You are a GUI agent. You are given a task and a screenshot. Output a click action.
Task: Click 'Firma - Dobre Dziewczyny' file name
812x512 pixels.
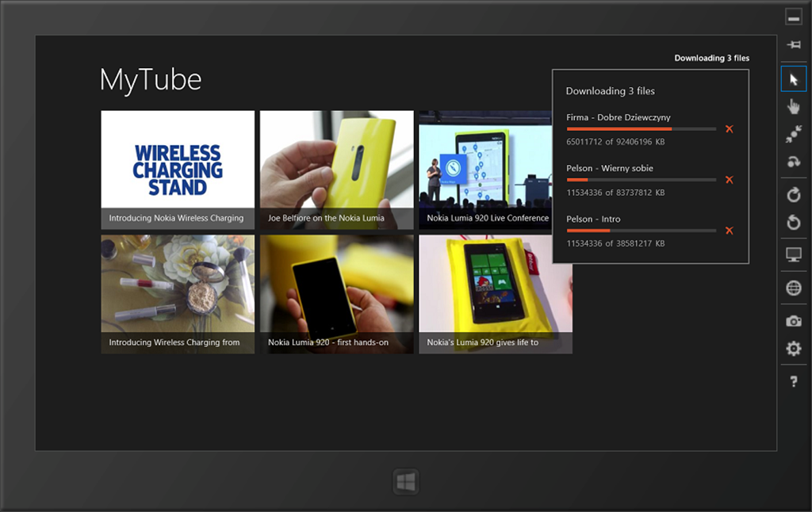pos(619,117)
